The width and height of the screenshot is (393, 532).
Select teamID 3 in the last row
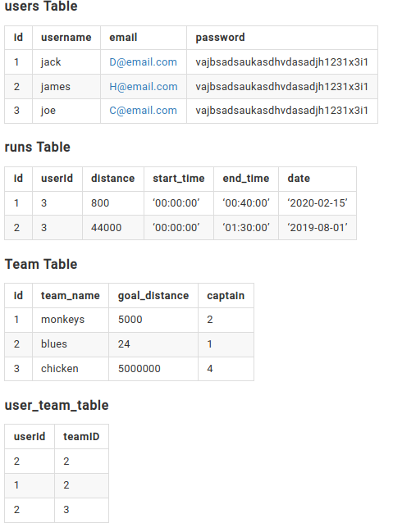point(81,510)
